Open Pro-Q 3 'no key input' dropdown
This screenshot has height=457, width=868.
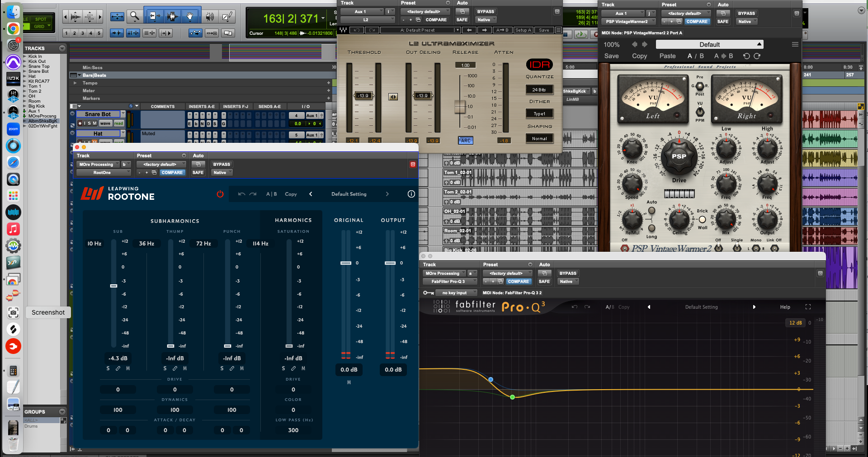[458, 293]
